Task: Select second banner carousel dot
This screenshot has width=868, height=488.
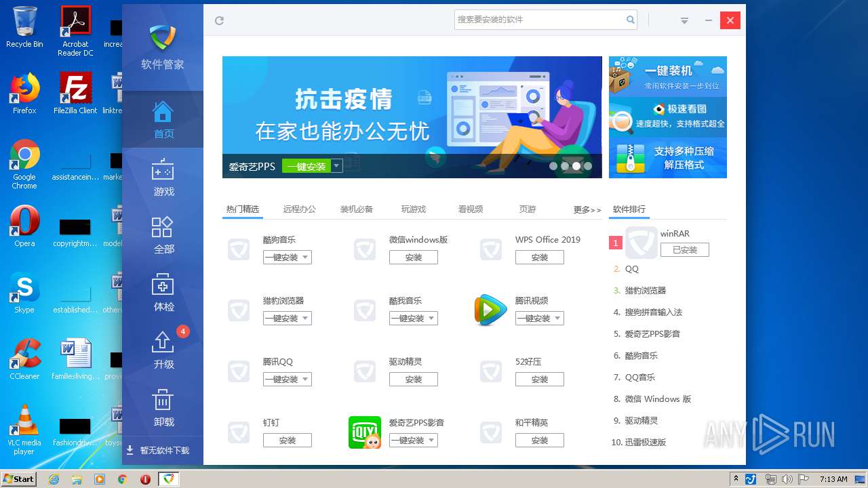Action: point(565,166)
